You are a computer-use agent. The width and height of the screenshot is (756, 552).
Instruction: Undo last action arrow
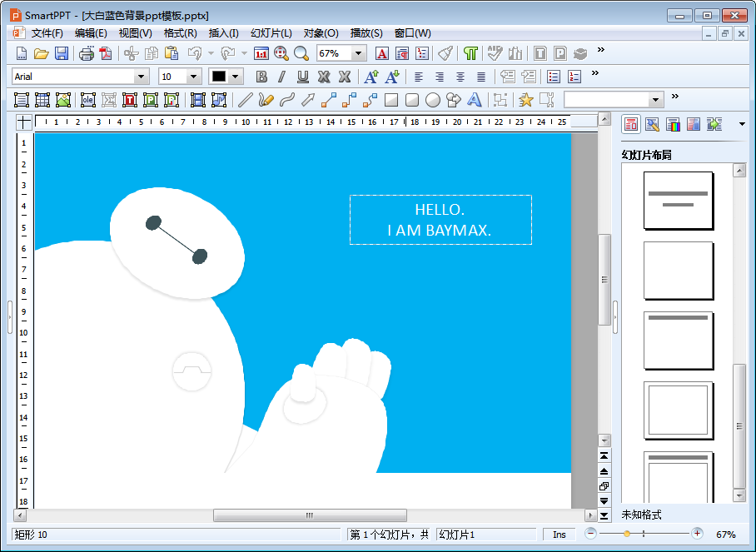click(195, 53)
